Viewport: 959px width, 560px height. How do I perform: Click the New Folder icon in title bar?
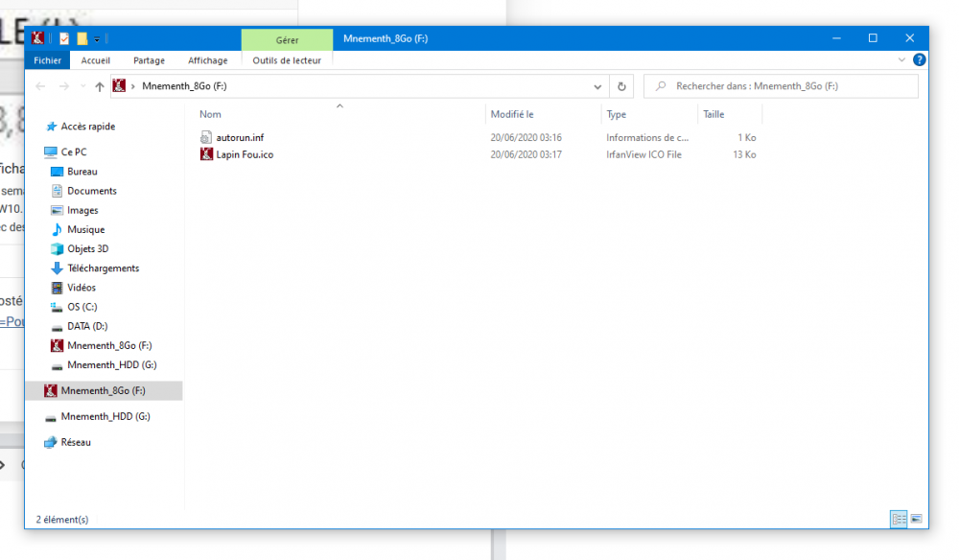click(82, 38)
